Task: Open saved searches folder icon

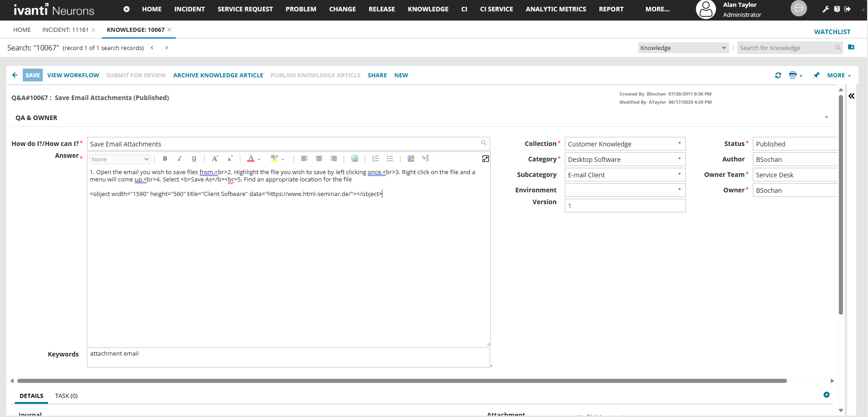Action: pos(851,47)
